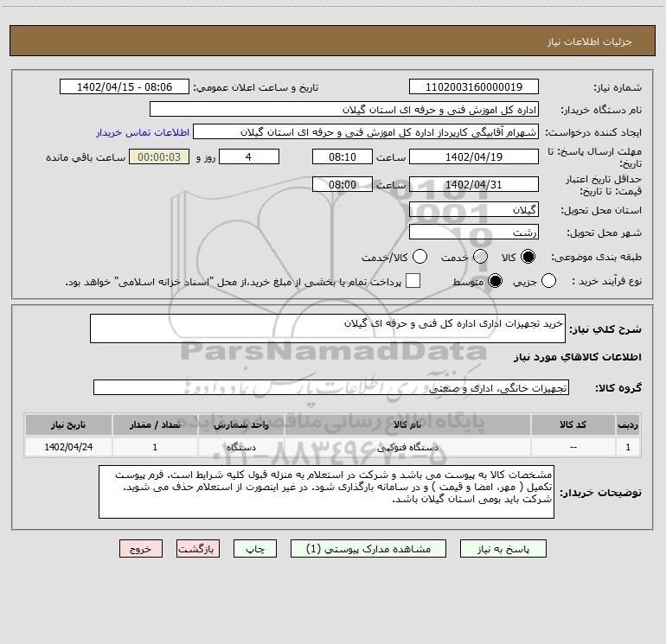The width and height of the screenshot is (666, 644).
Task: Click the پاسخ به نیاز button
Action: click(503, 549)
